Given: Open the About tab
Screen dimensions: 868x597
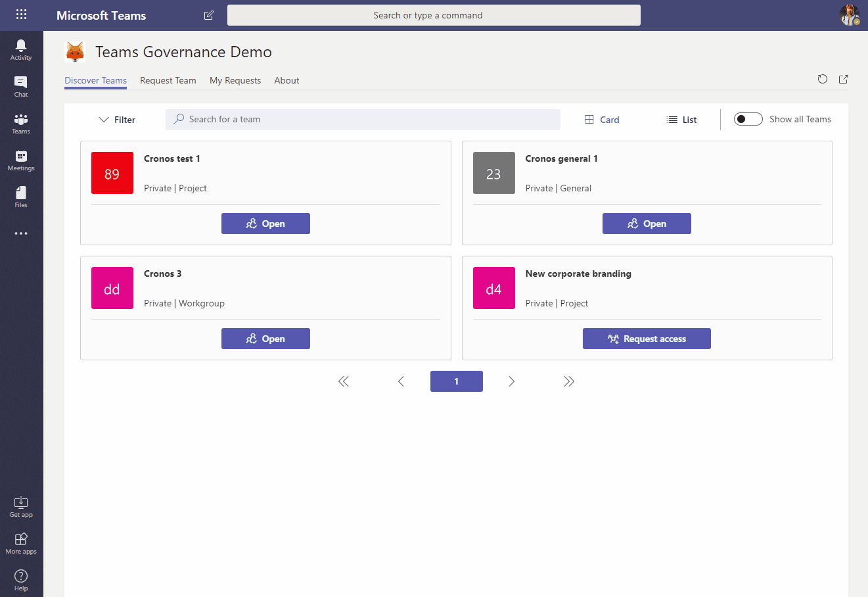Looking at the screenshot, I should pos(287,80).
